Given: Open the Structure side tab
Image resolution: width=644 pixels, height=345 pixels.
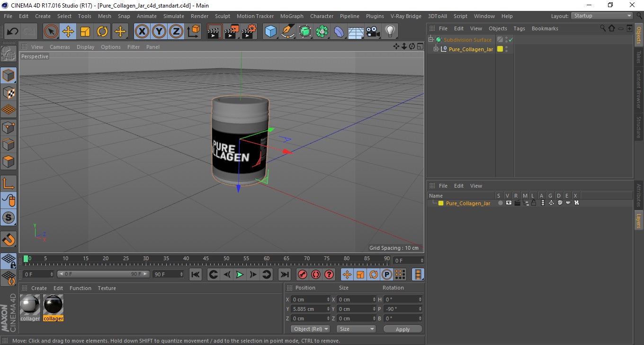Looking at the screenshot, I should click(638, 127).
